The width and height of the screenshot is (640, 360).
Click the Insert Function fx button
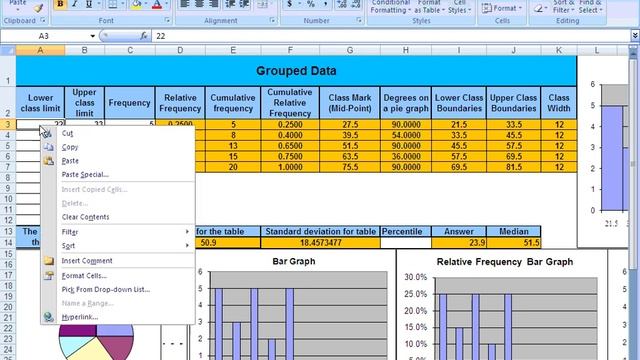tap(144, 36)
